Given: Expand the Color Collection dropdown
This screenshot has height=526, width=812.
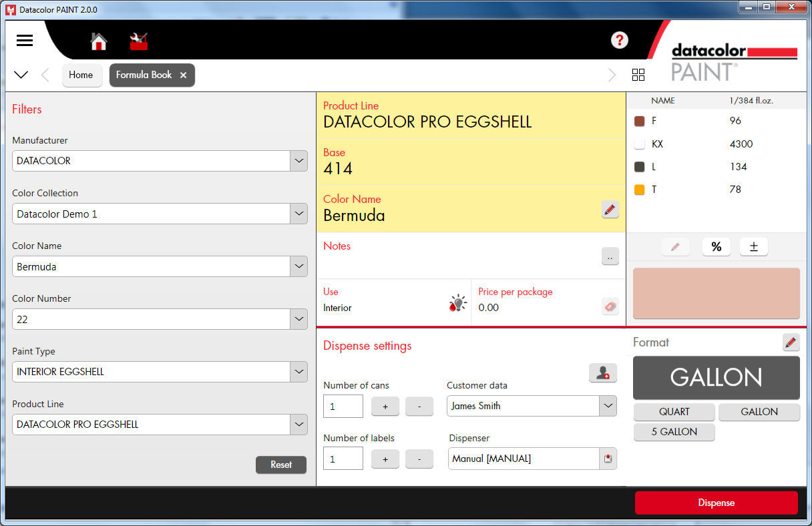Looking at the screenshot, I should tap(298, 214).
